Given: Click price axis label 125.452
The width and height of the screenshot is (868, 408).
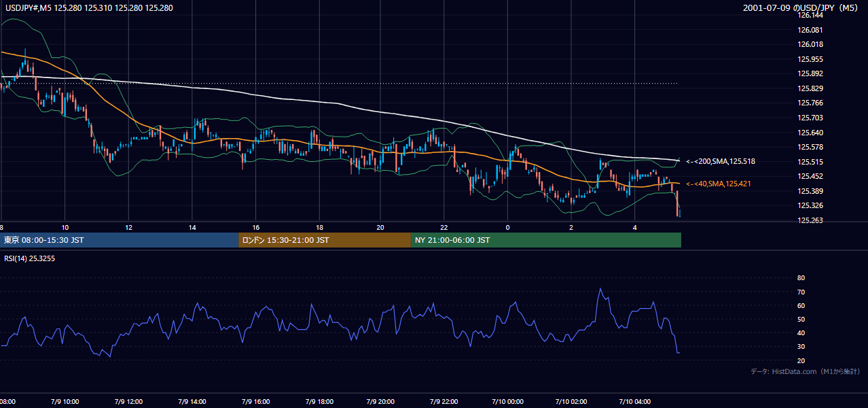Looking at the screenshot, I should [810, 176].
